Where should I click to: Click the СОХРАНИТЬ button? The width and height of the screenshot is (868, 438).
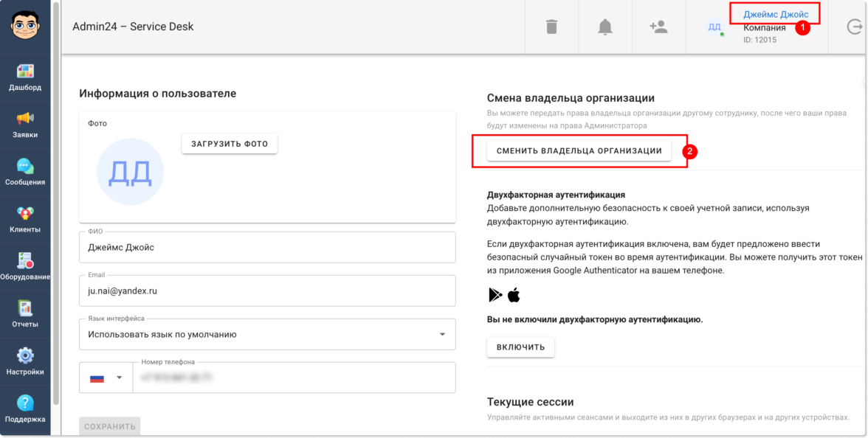(x=109, y=427)
